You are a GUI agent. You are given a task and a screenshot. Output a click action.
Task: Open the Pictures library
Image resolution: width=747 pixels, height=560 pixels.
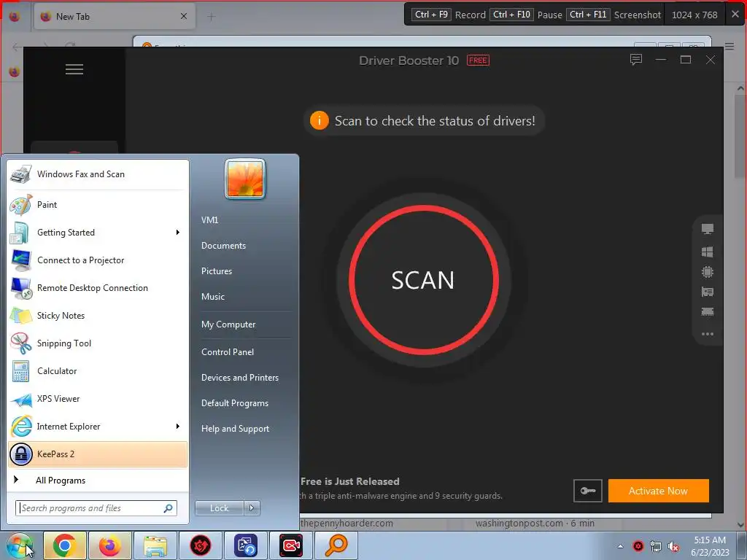tap(217, 271)
